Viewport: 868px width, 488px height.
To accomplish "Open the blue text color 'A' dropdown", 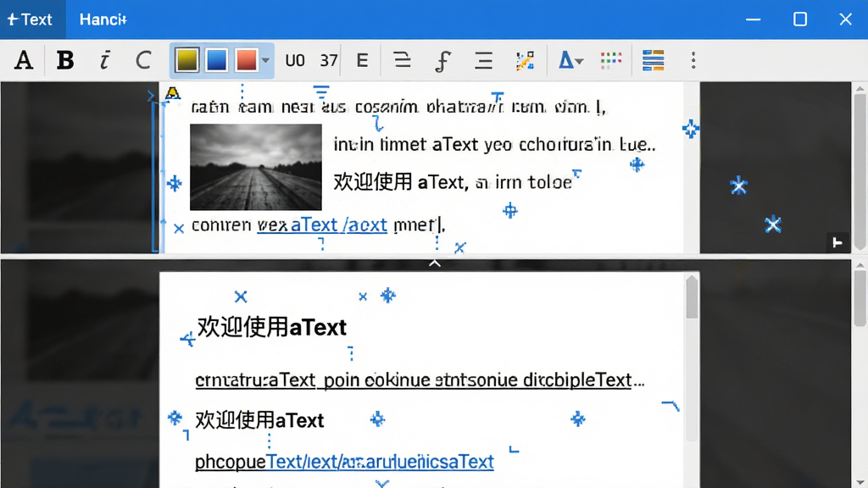I will [570, 60].
